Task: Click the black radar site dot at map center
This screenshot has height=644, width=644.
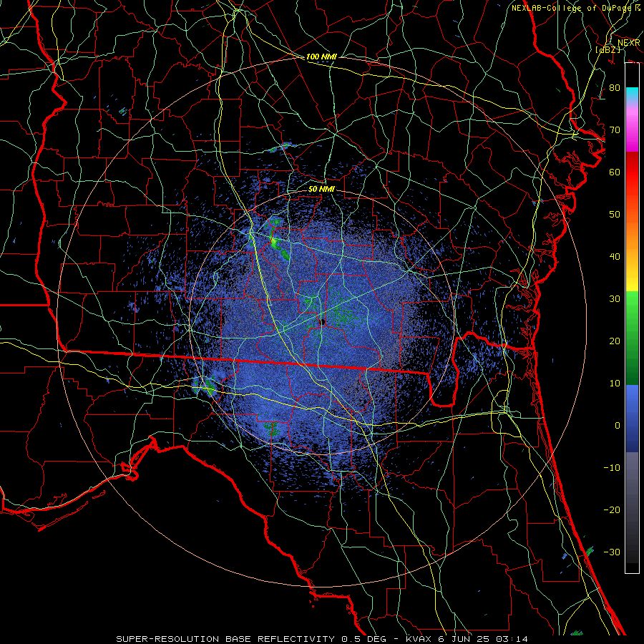Action: point(323,322)
